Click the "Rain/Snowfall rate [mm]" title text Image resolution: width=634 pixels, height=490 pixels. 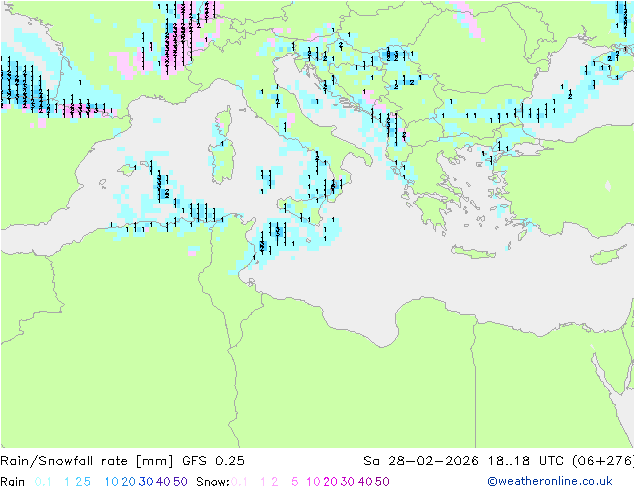click(87, 461)
